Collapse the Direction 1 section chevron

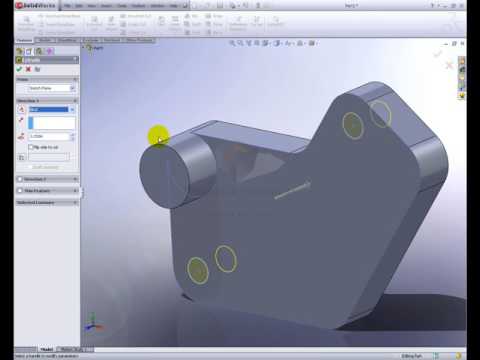(75, 101)
